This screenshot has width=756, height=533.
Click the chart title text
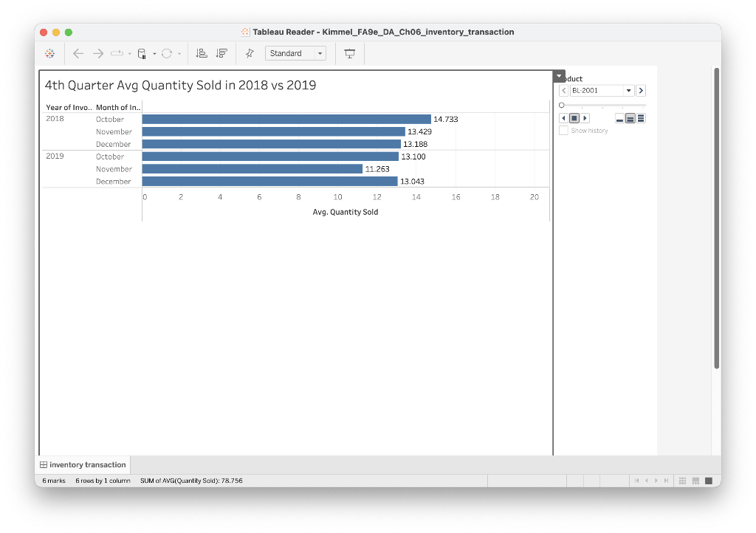point(180,86)
